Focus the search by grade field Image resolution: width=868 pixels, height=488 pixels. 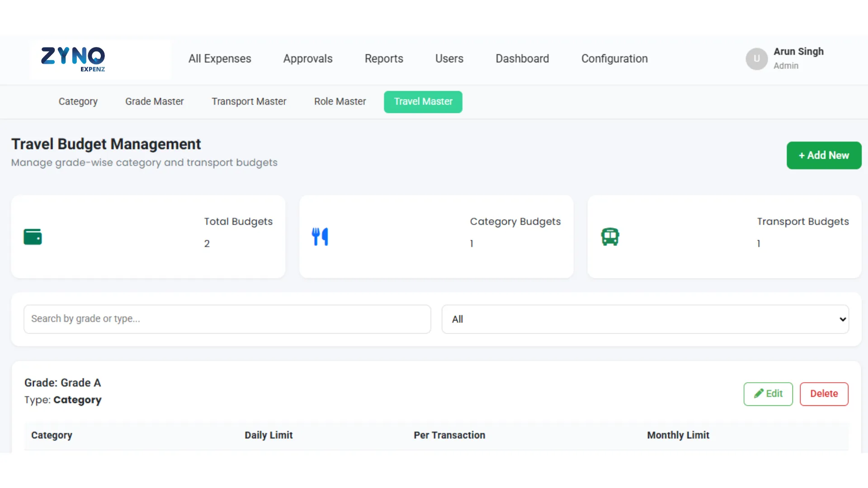227,319
